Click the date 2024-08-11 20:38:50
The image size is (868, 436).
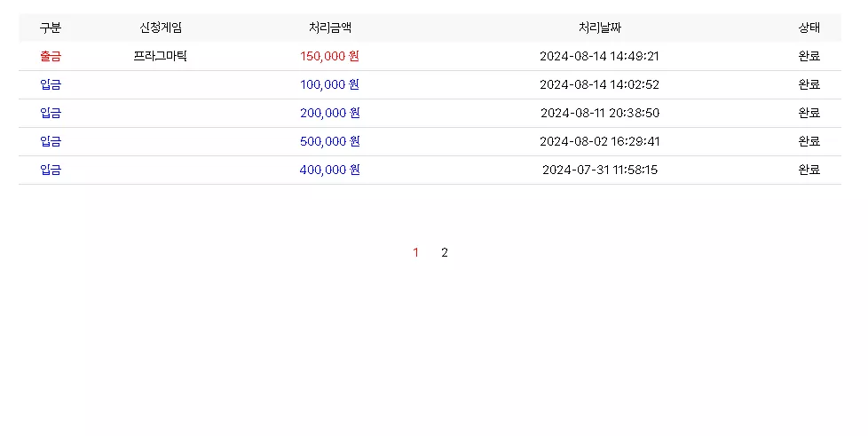pyautogui.click(x=600, y=113)
